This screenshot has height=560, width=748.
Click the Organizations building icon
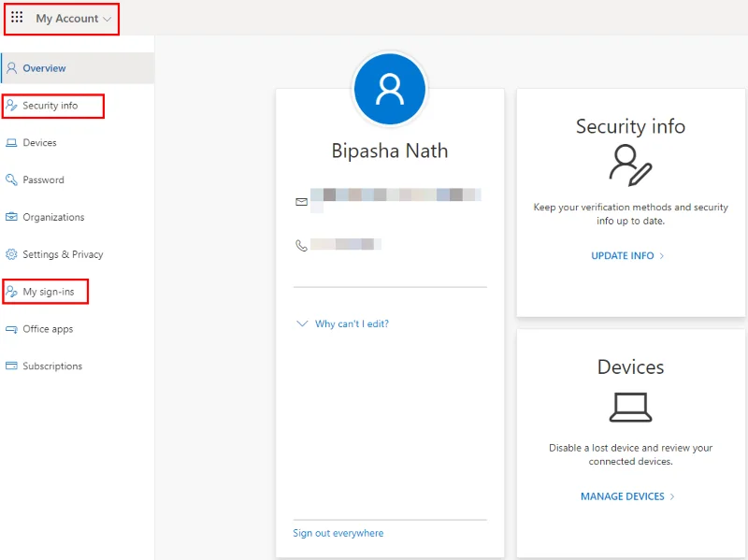(11, 217)
